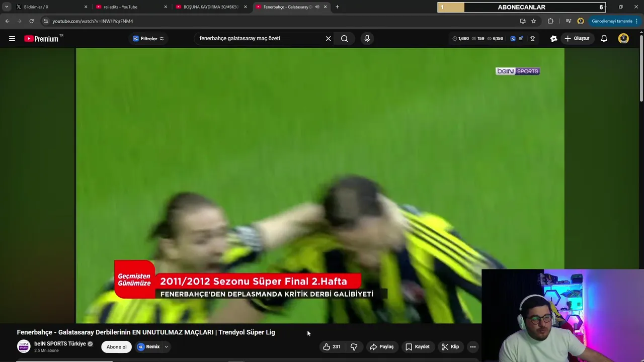Start voice search with microphone icon
The width and height of the screenshot is (644, 362).
(x=367, y=39)
